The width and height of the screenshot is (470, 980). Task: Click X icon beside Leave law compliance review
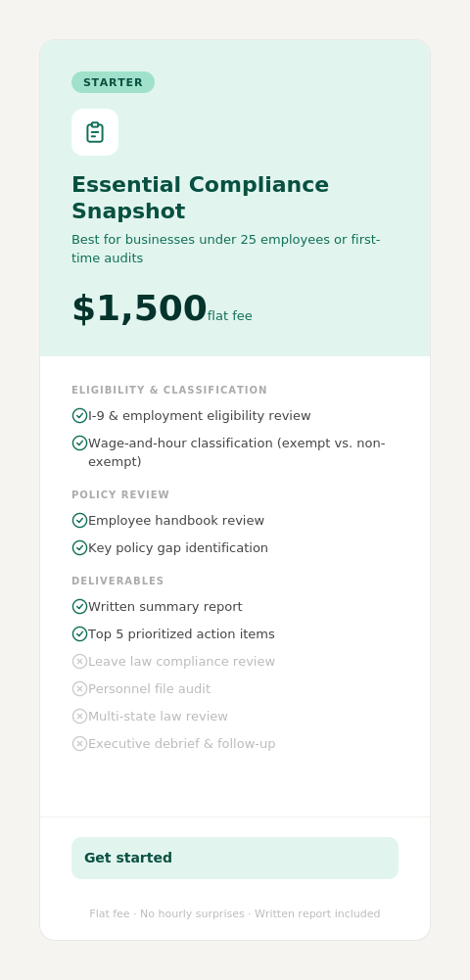coord(79,661)
